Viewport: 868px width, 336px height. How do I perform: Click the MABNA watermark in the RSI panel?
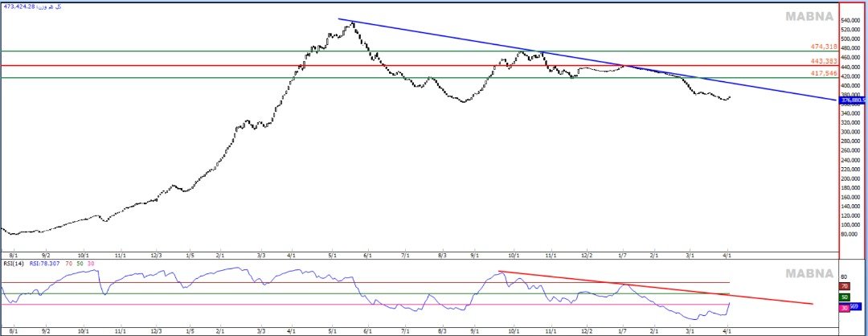click(810, 273)
